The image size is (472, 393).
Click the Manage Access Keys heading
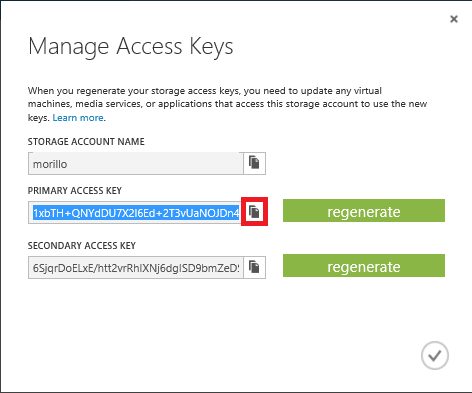tap(131, 46)
